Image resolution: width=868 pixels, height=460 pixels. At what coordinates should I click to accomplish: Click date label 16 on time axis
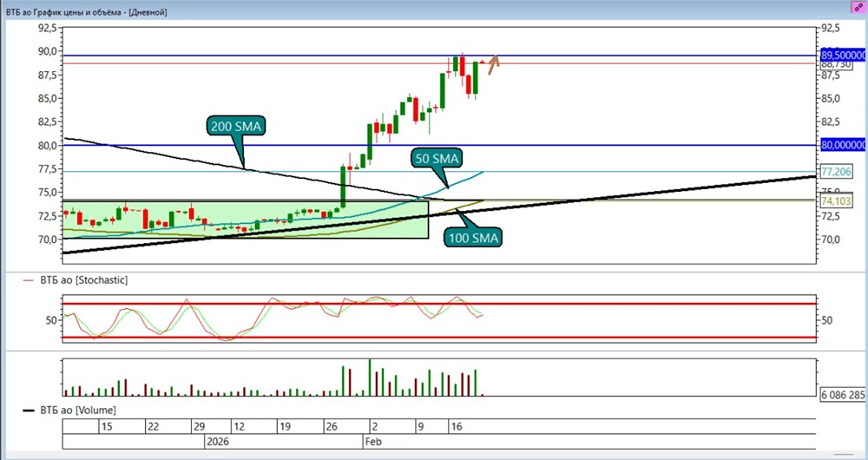pyautogui.click(x=457, y=427)
